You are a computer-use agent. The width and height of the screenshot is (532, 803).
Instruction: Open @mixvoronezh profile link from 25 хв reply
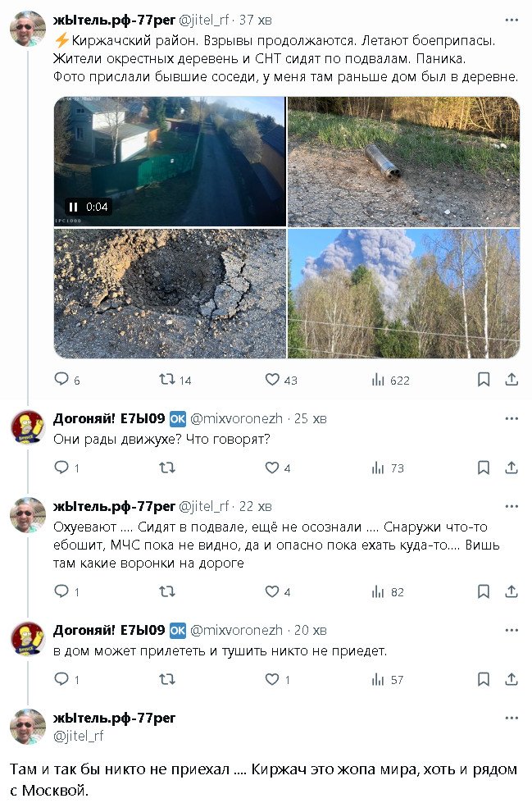point(236,419)
